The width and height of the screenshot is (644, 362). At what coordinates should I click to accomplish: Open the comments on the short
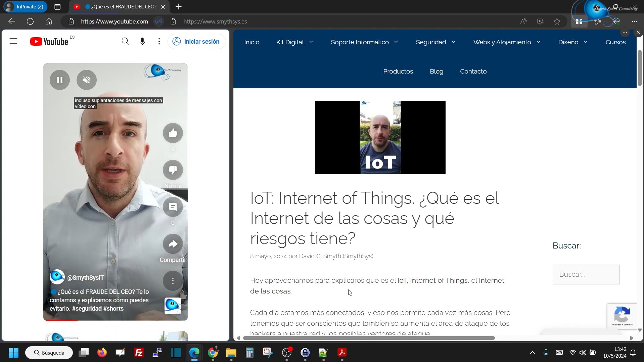coord(173,207)
